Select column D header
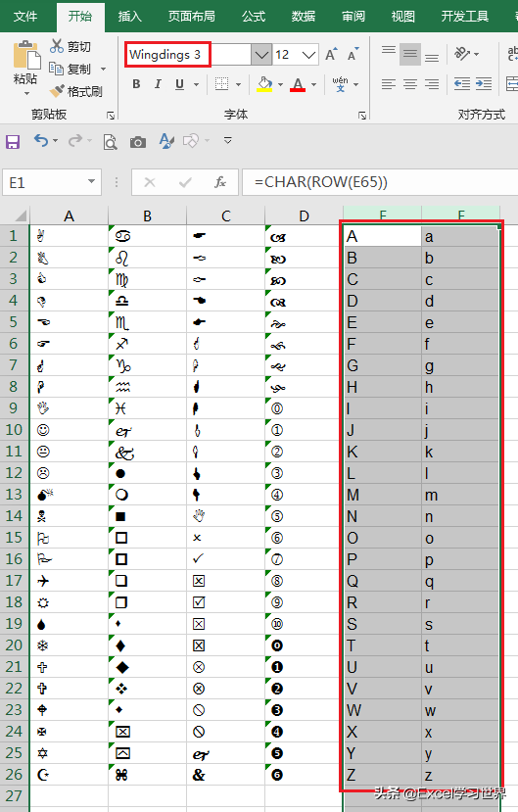 tap(304, 215)
